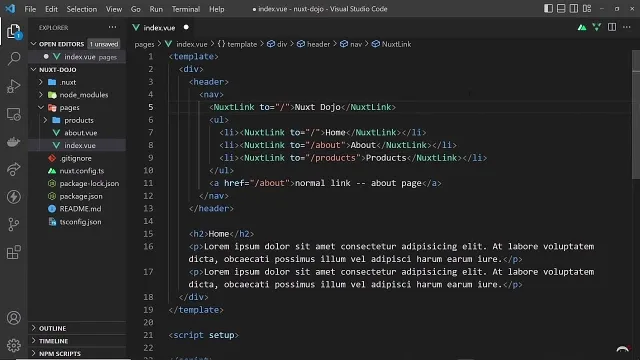Open the View menu
Screen dimensions: 640x360
(x=114, y=9)
